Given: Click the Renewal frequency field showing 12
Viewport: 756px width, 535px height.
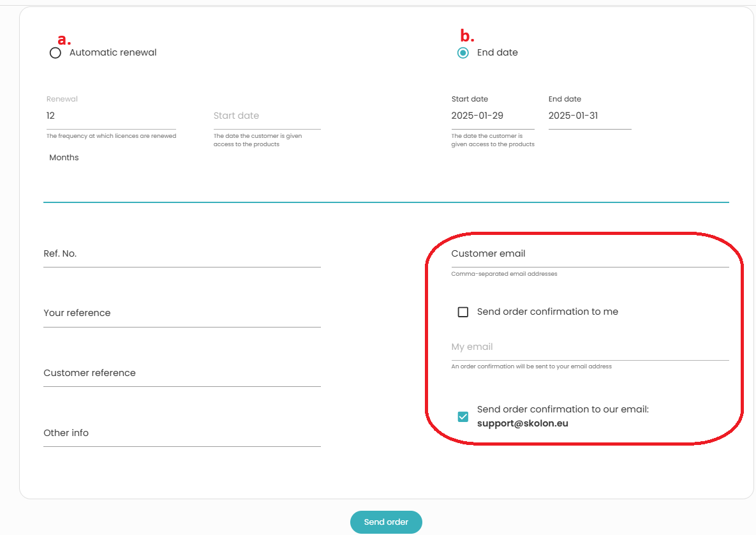Looking at the screenshot, I should tap(111, 116).
